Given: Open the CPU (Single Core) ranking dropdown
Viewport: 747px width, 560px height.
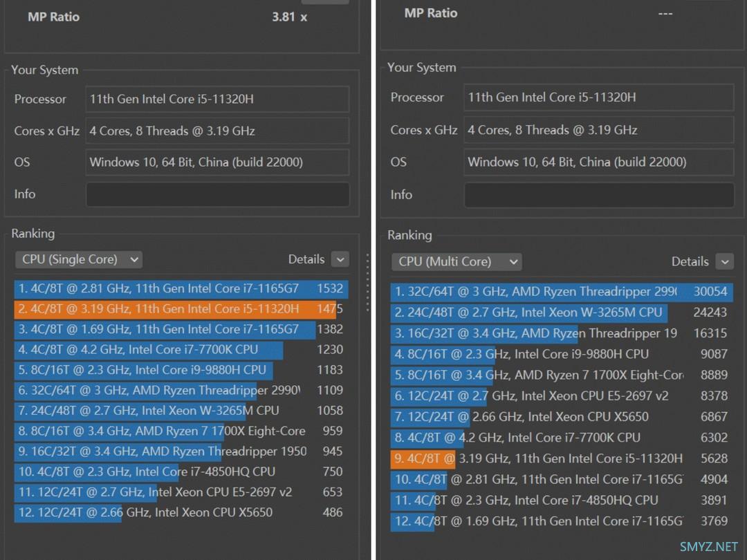Looking at the screenshot, I should click(x=78, y=259).
